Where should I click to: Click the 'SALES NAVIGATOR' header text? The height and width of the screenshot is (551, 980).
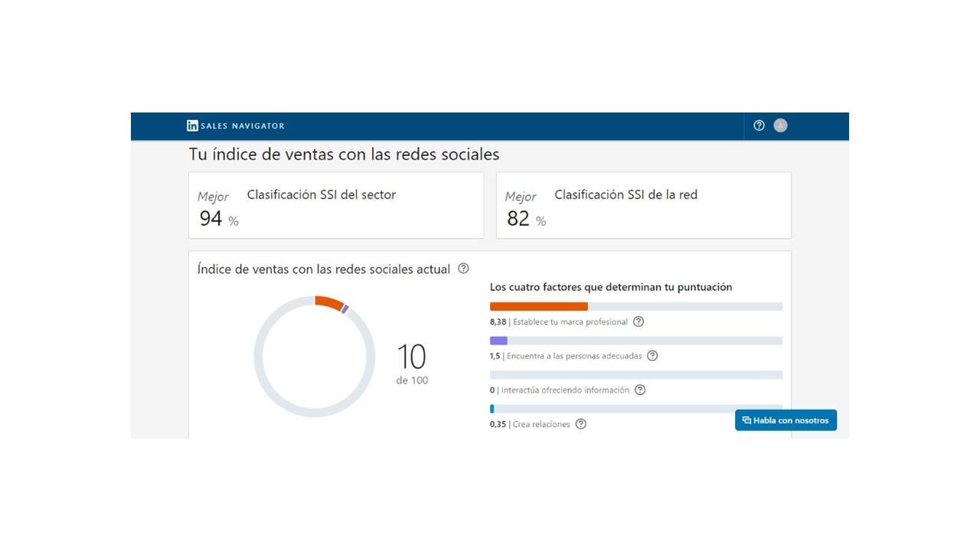point(242,126)
